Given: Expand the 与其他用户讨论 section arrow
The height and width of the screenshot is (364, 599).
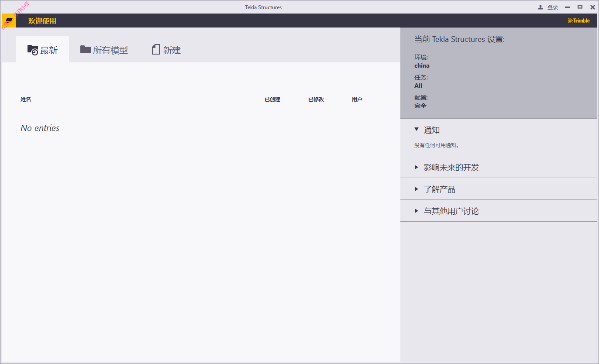Looking at the screenshot, I should tap(417, 211).
